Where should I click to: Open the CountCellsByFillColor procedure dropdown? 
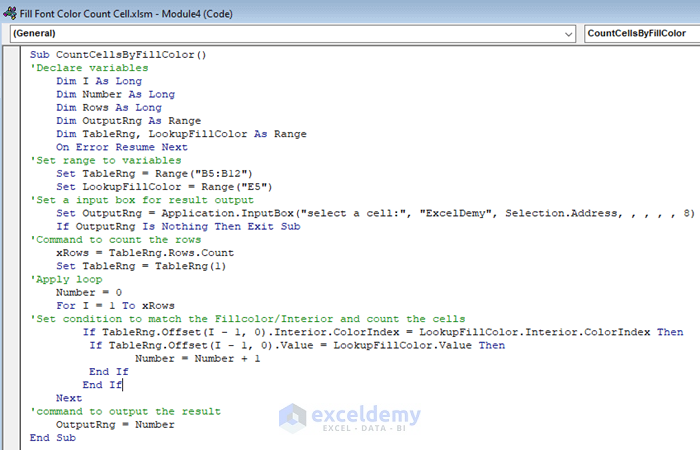click(x=642, y=33)
